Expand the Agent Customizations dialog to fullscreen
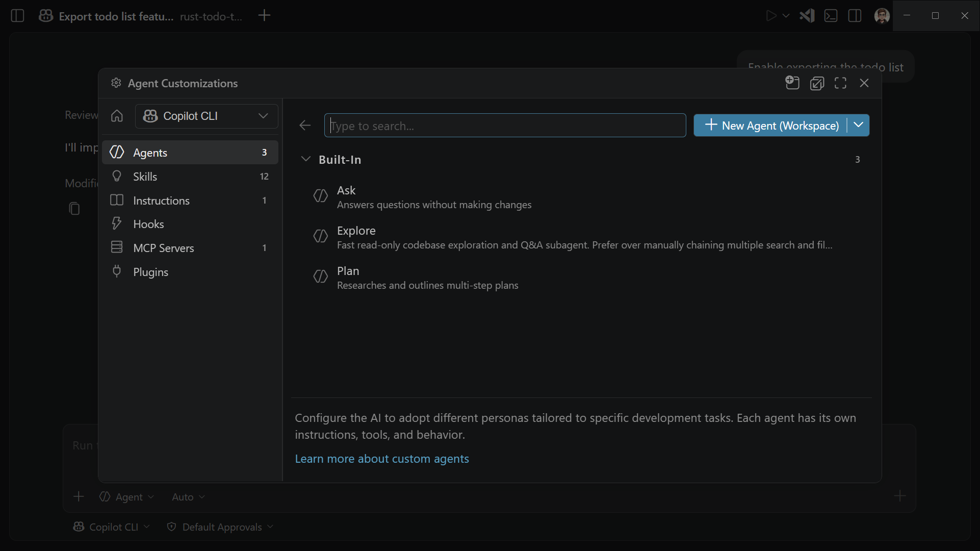The image size is (980, 551). 840,83
